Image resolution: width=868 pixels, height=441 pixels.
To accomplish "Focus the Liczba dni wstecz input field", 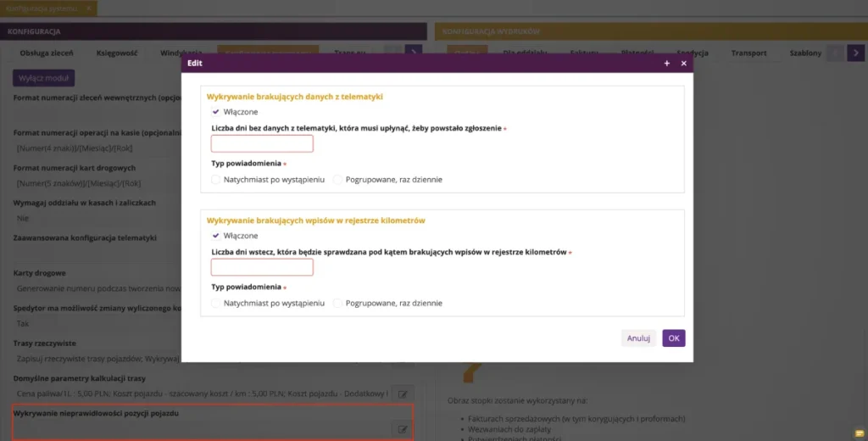I will (262, 267).
